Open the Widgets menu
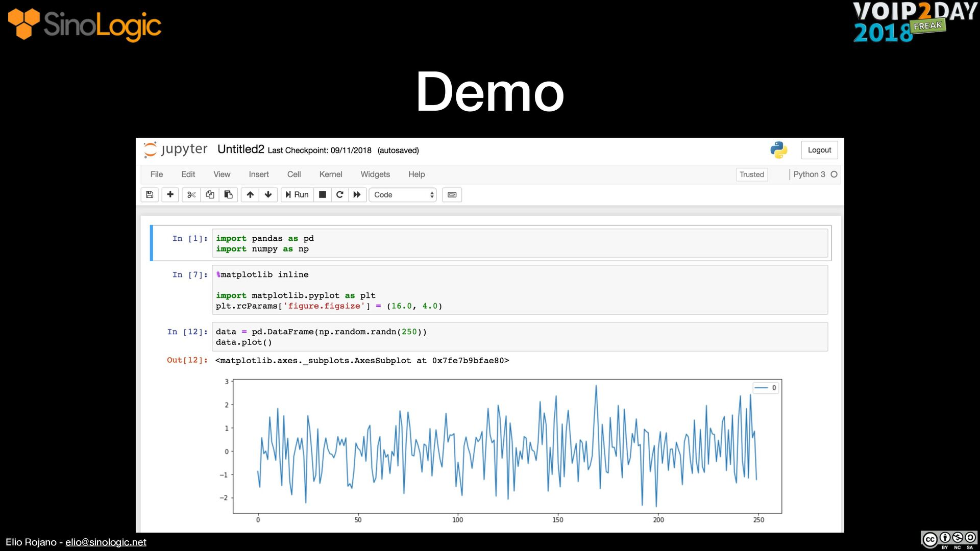 point(375,174)
